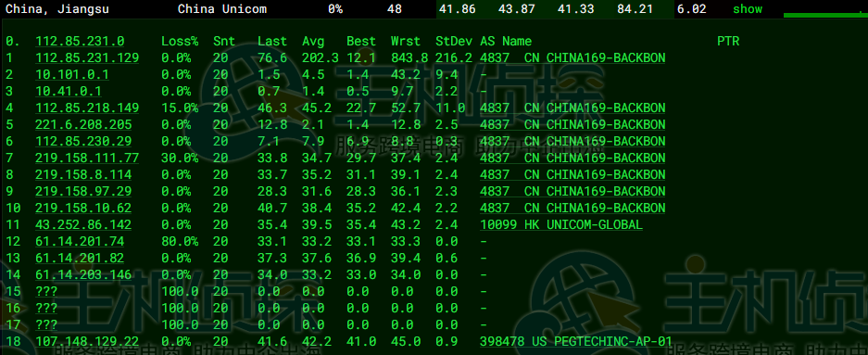Open IP link 61.14.201.74

click(80, 242)
